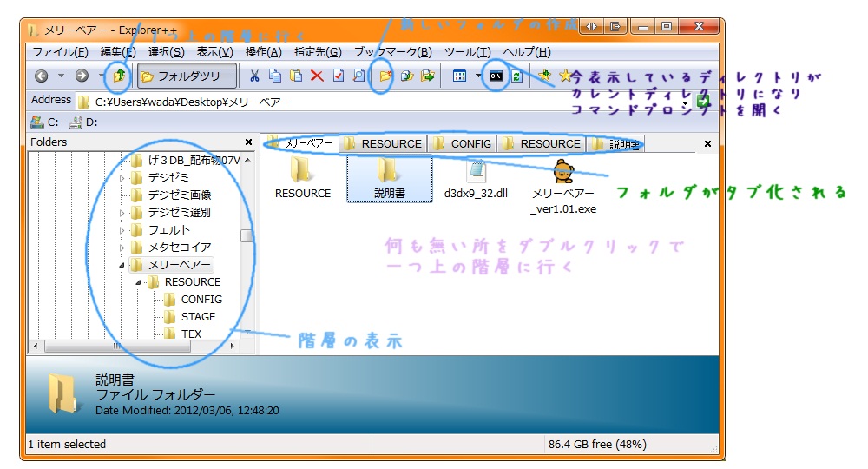Viewport: 868px width, 469px height.
Task: Select the d3dx9_32.dll file
Action: click(x=476, y=178)
